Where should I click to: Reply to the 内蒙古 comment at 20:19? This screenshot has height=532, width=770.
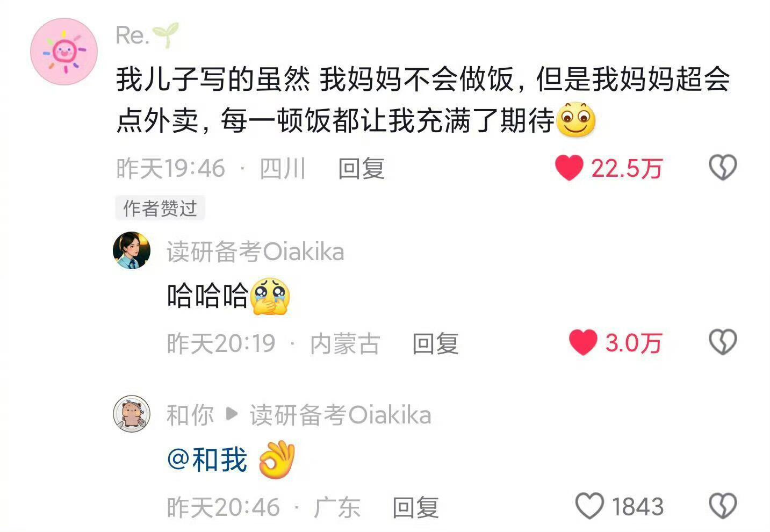coord(435,343)
